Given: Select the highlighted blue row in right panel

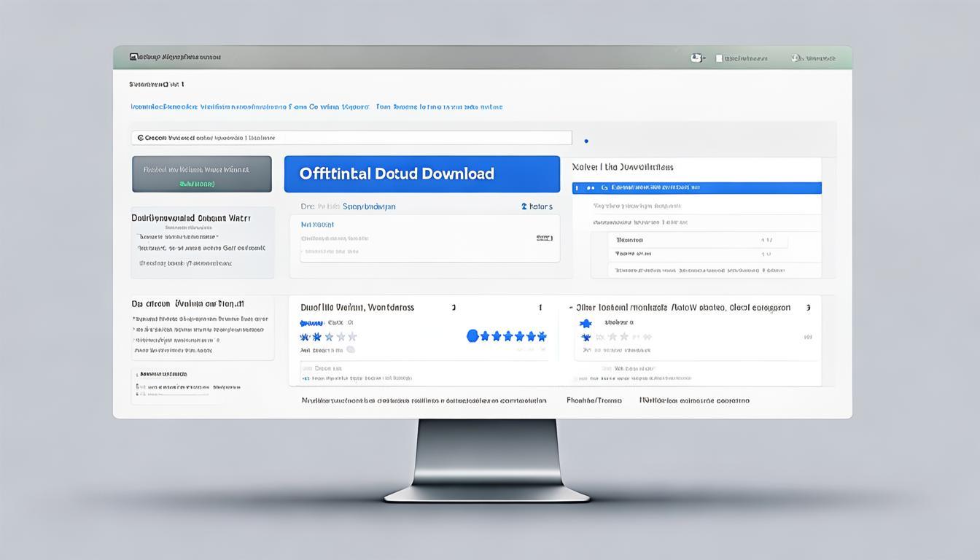Looking at the screenshot, I should (697, 188).
